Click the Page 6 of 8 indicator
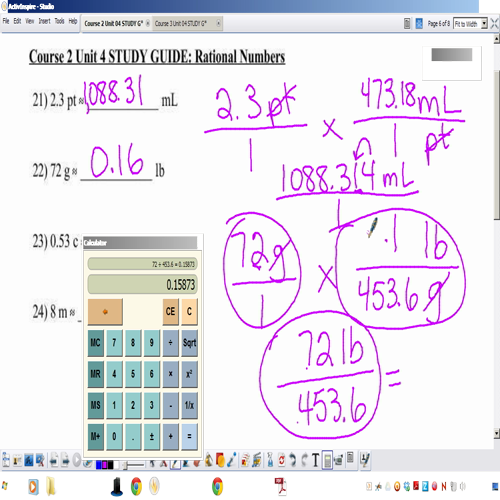Screen dimensions: 500x500 [x=439, y=23]
